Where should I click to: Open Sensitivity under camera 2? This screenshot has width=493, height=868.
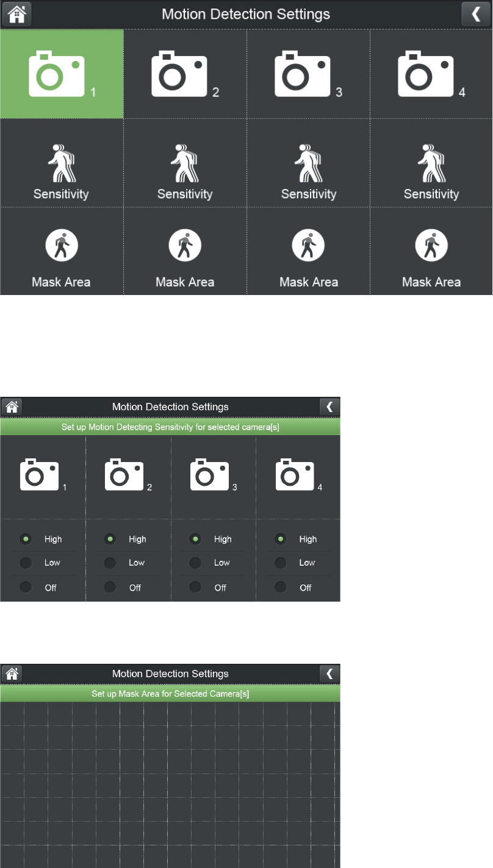(185, 163)
